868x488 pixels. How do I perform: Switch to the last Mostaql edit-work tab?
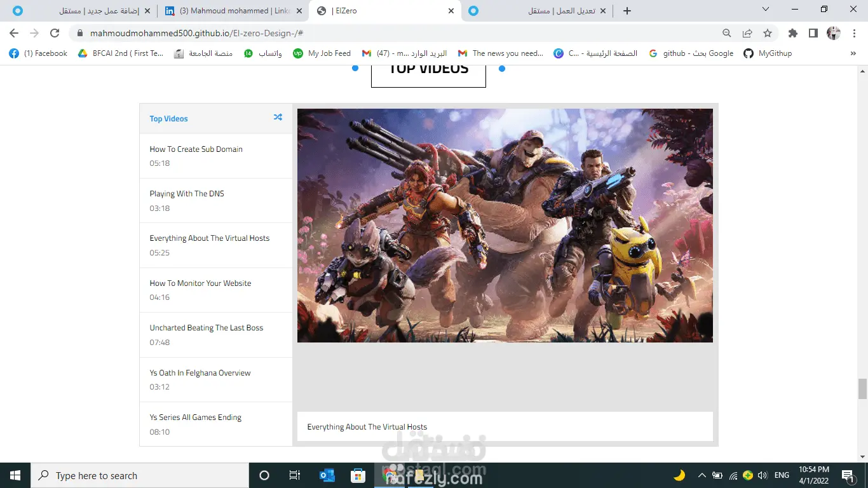click(537, 11)
